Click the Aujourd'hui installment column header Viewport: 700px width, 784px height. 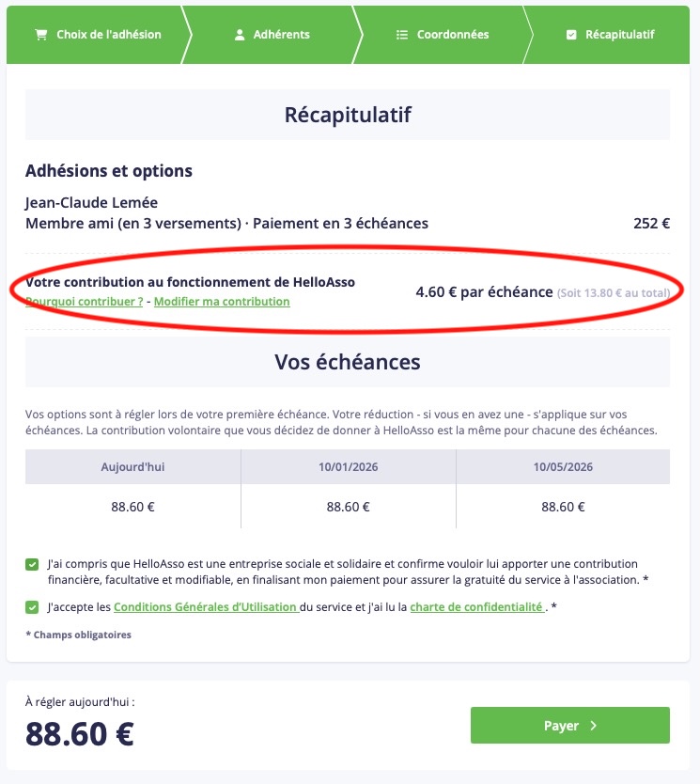pos(132,467)
